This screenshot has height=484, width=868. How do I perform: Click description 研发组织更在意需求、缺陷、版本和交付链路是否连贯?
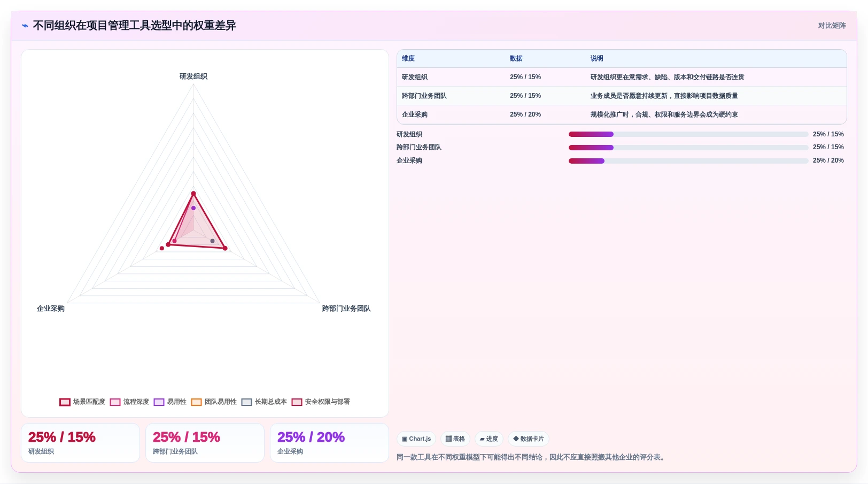click(667, 78)
